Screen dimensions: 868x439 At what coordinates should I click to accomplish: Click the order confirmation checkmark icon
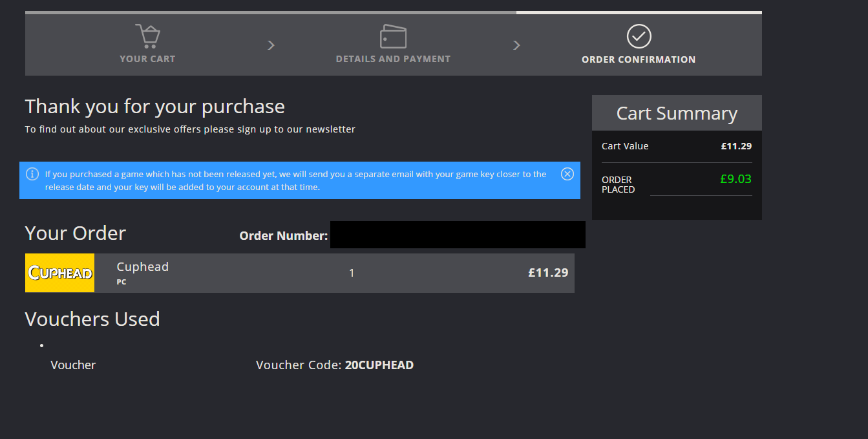point(639,36)
